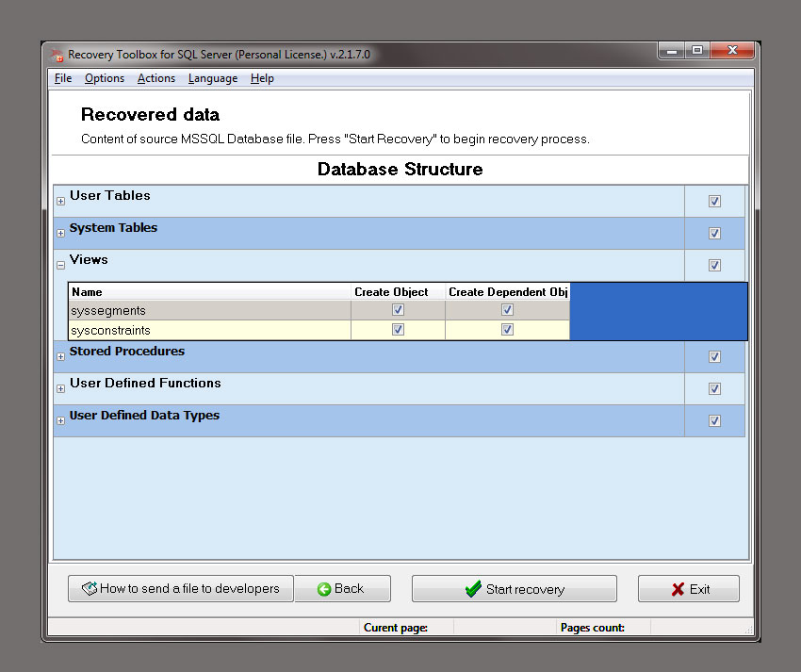Toggle Create Object for syssegments
801x672 pixels.
[398, 310]
